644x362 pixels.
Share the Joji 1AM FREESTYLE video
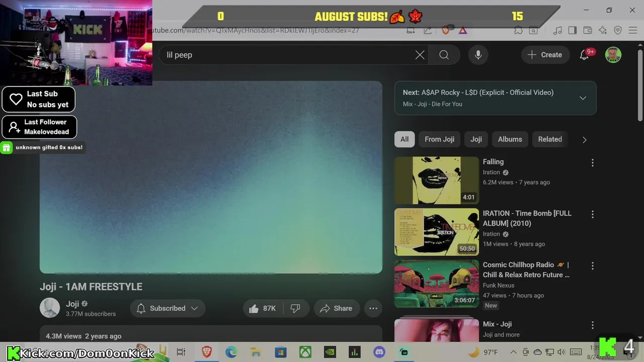[x=336, y=308]
